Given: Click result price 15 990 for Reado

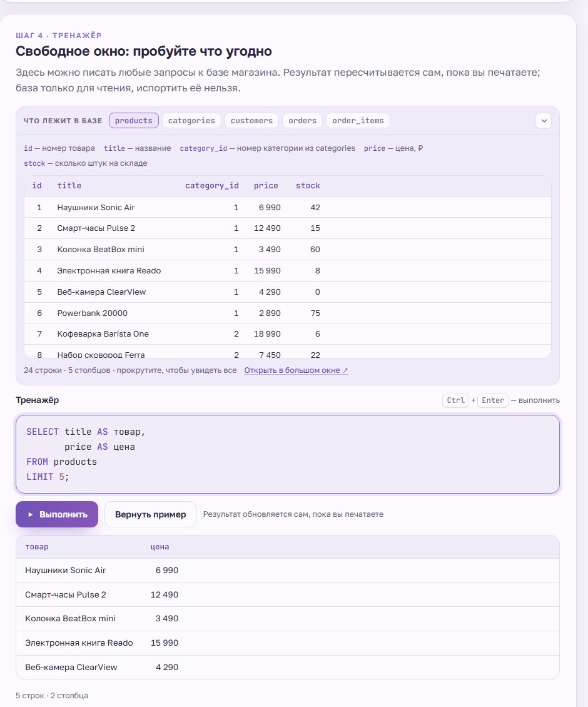Looking at the screenshot, I should (165, 643).
